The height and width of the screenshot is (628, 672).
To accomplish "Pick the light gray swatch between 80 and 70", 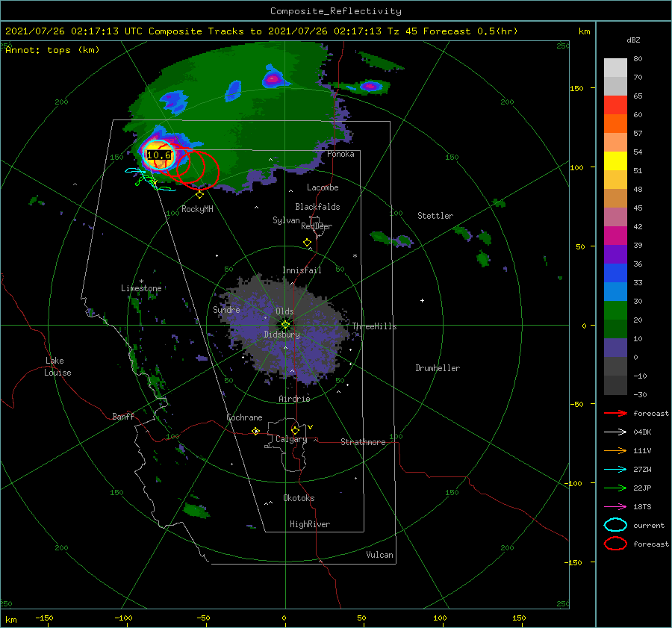I will tap(615, 68).
